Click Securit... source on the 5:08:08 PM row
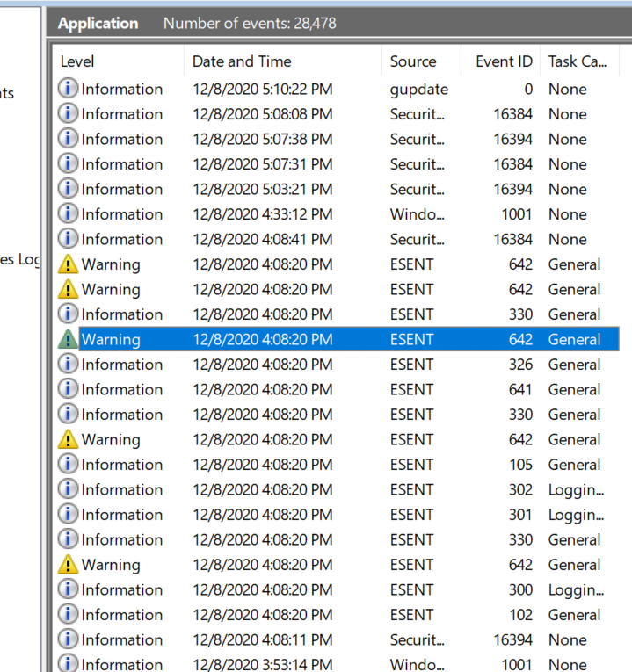 417,114
